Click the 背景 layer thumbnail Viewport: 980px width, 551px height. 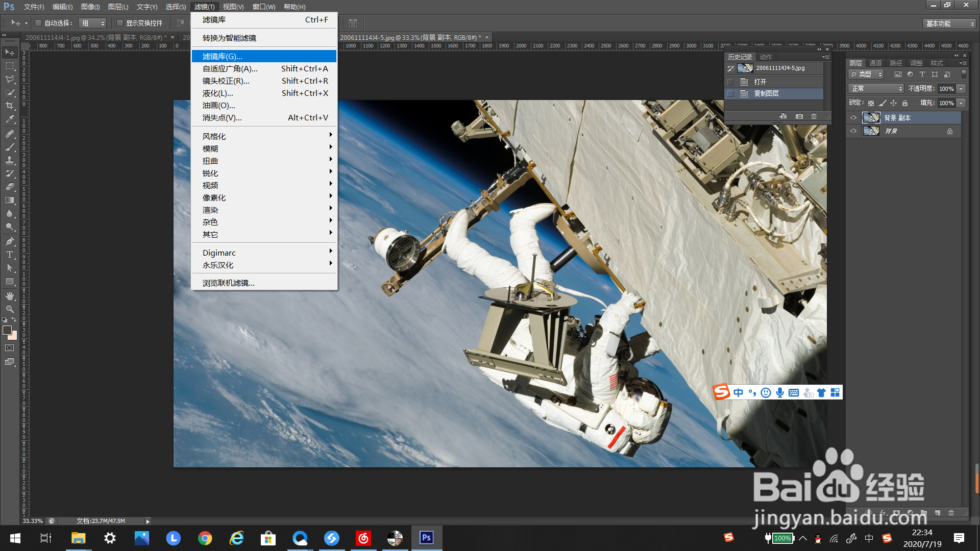coord(871,131)
